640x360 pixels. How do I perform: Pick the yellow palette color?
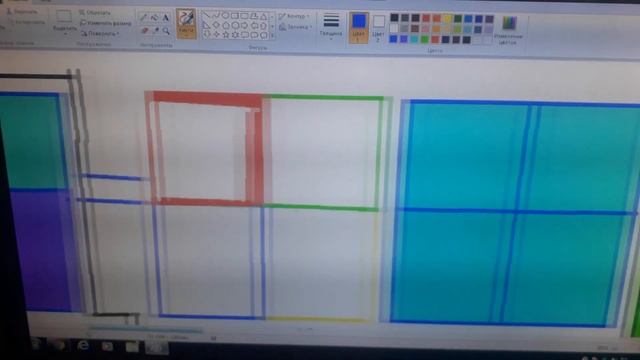(447, 18)
